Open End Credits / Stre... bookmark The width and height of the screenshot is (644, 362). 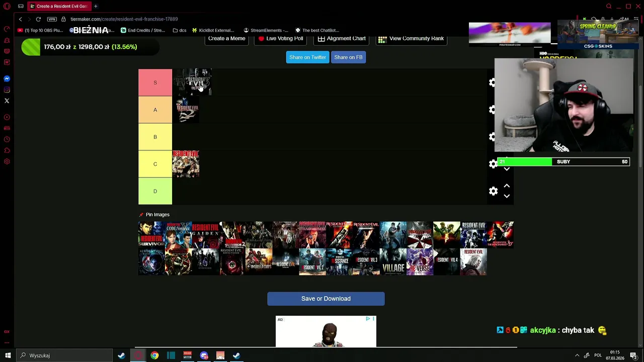coord(143,30)
